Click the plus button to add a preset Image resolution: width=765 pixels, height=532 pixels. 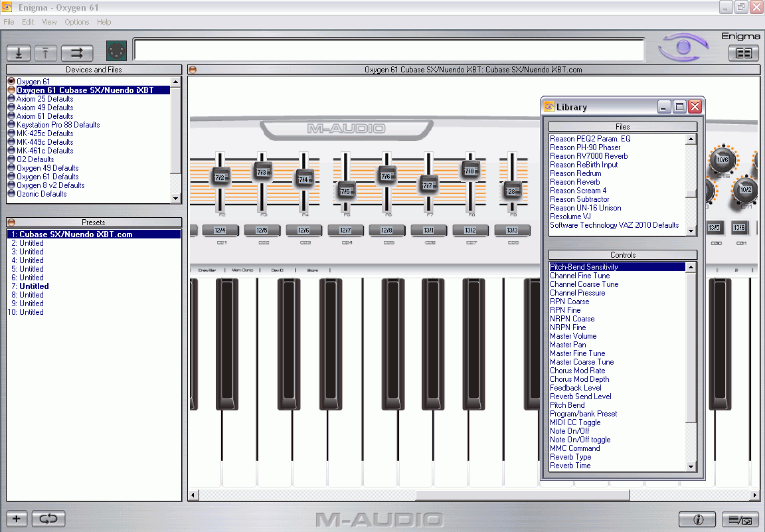click(17, 519)
